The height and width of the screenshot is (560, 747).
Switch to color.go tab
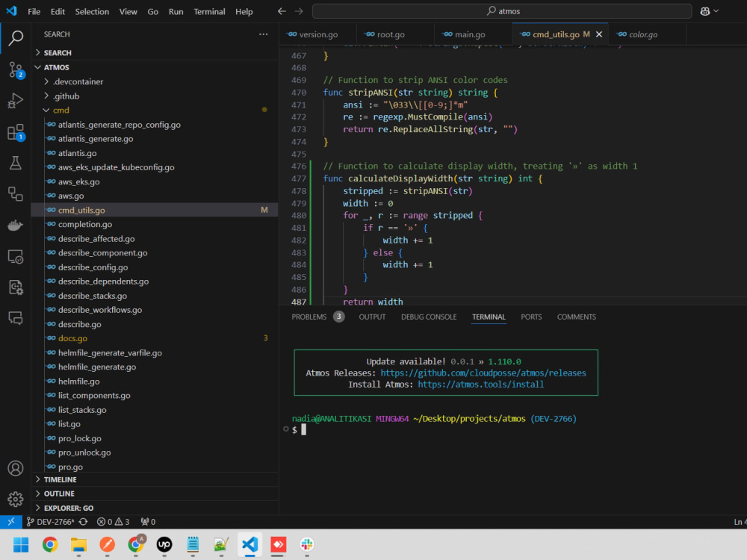(x=642, y=34)
